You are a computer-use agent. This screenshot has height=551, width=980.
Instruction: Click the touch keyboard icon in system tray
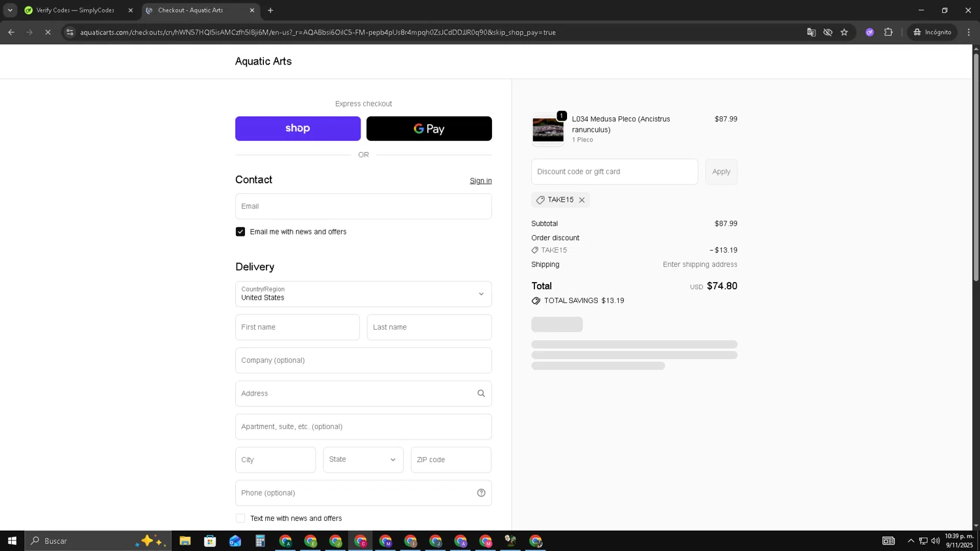(889, 541)
